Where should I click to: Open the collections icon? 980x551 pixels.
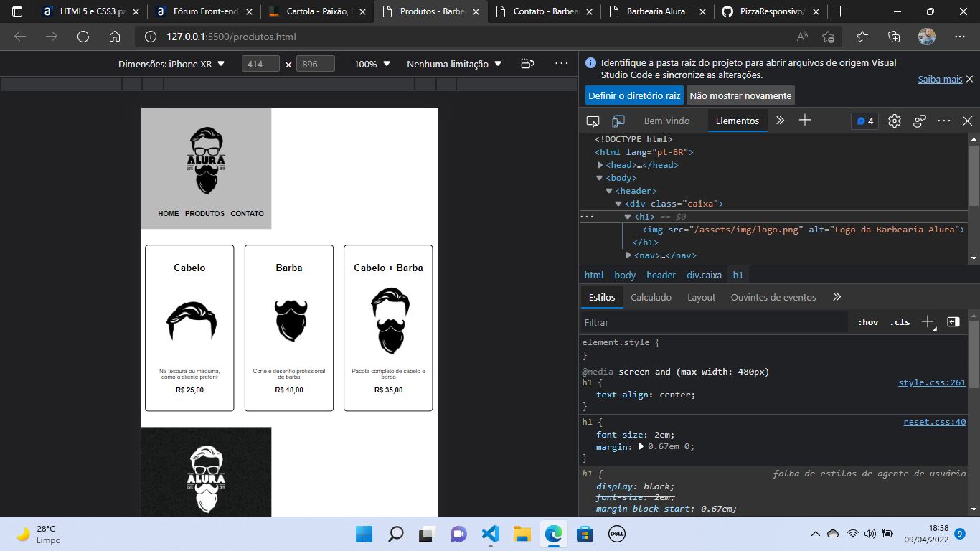point(894,37)
